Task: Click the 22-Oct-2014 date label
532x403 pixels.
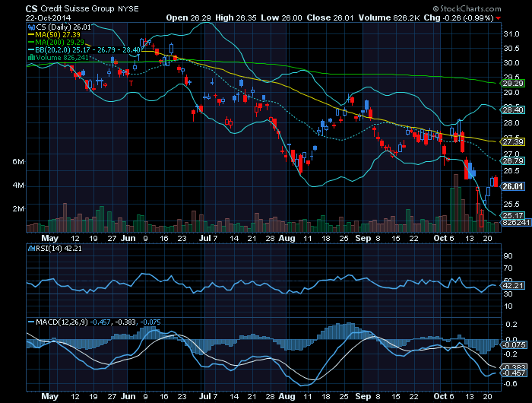Action: [48, 18]
